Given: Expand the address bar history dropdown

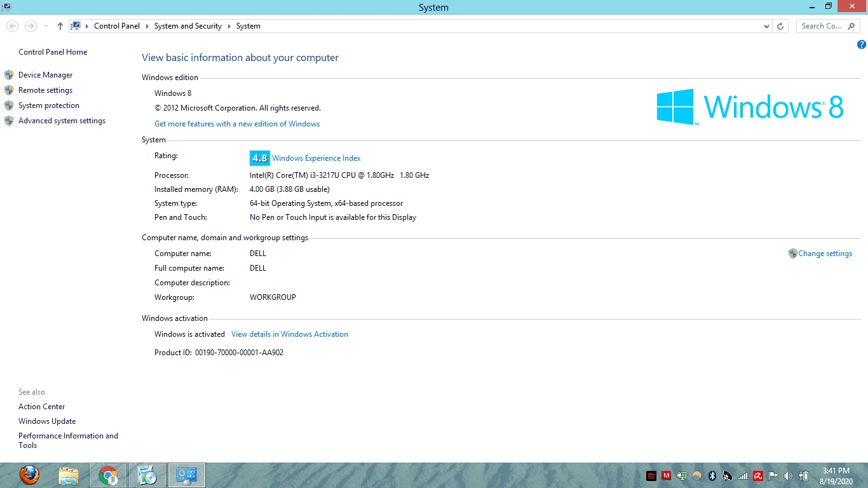Looking at the screenshot, I should pyautogui.click(x=766, y=26).
